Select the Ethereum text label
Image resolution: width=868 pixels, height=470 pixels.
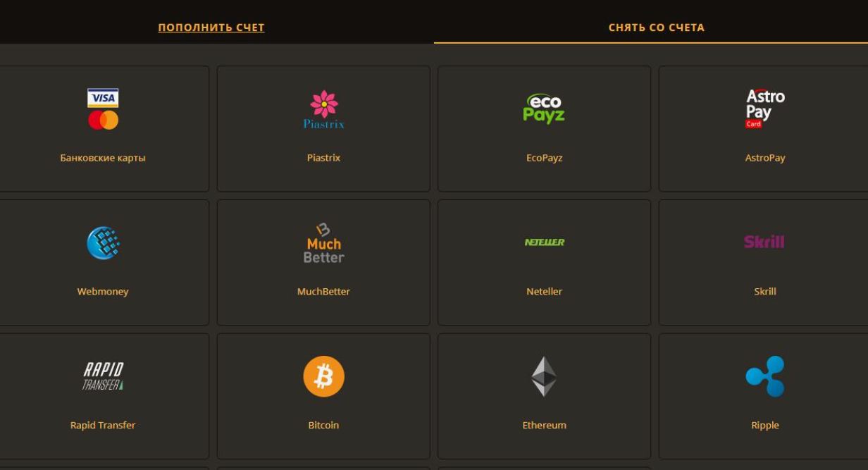pyautogui.click(x=544, y=426)
